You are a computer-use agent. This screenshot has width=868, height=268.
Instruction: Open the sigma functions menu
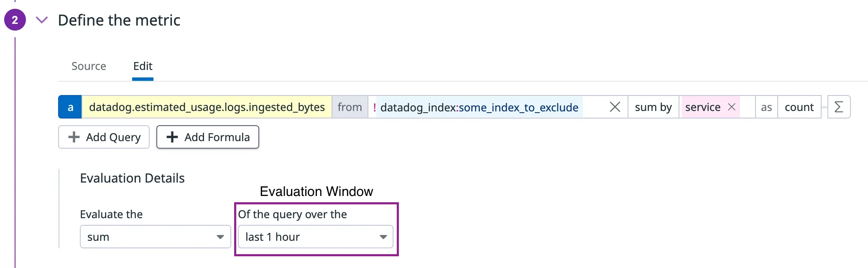click(839, 107)
